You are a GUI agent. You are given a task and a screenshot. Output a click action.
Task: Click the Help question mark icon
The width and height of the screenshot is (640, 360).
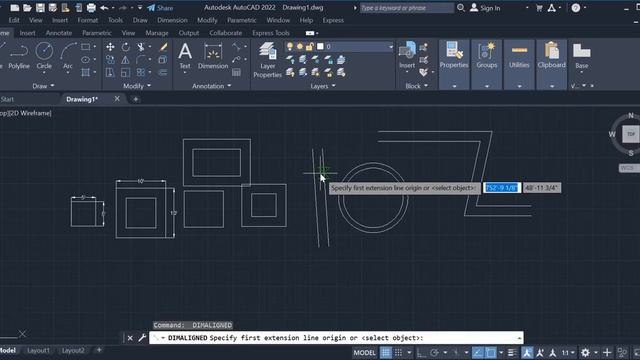[576, 8]
